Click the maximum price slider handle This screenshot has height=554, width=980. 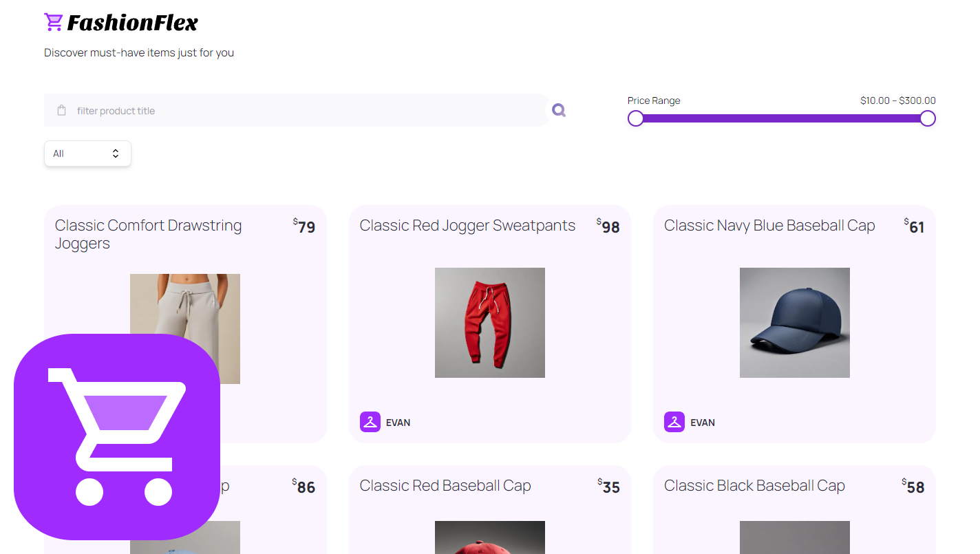pyautogui.click(x=928, y=118)
